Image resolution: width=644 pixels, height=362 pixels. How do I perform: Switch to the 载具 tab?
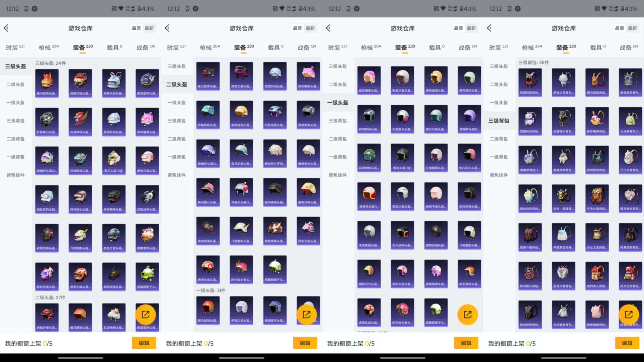coord(112,47)
